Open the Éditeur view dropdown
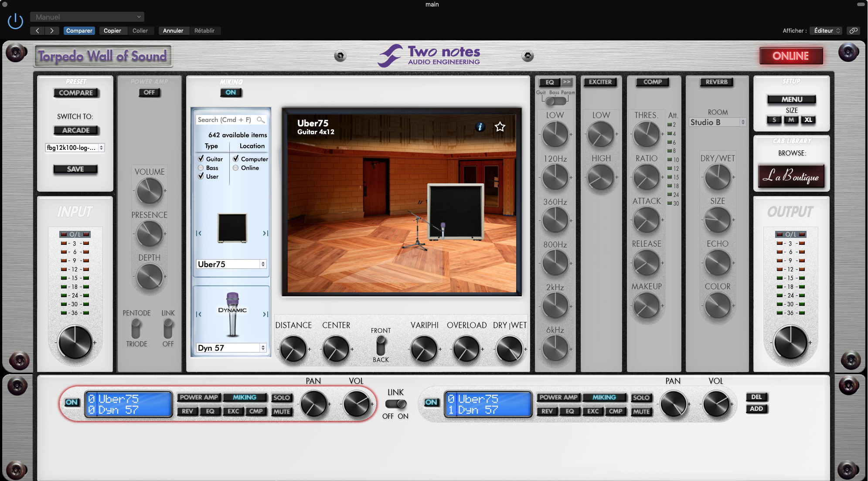Viewport: 868px width, 481px height. pyautogui.click(x=826, y=30)
